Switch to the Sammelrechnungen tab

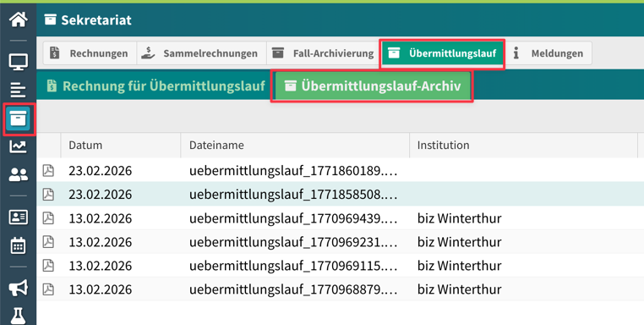point(202,53)
